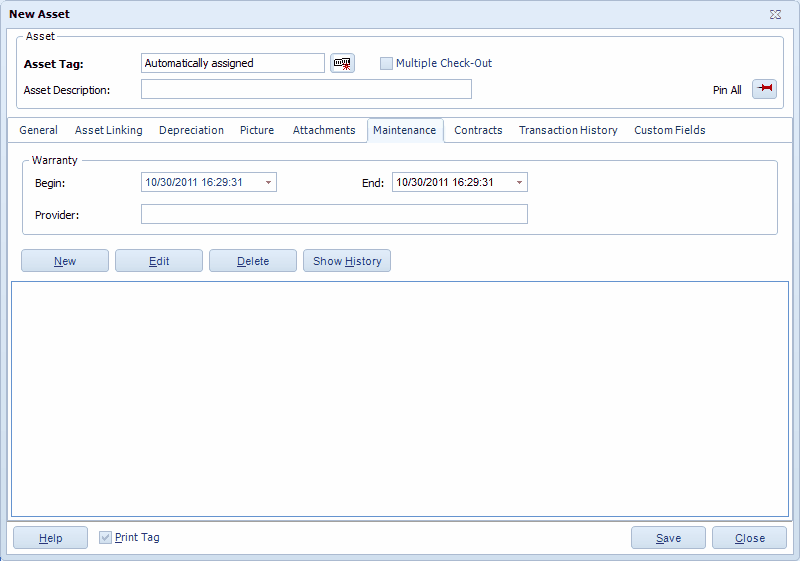800x561 pixels.
Task: Select the Picture tab
Action: coord(257,130)
